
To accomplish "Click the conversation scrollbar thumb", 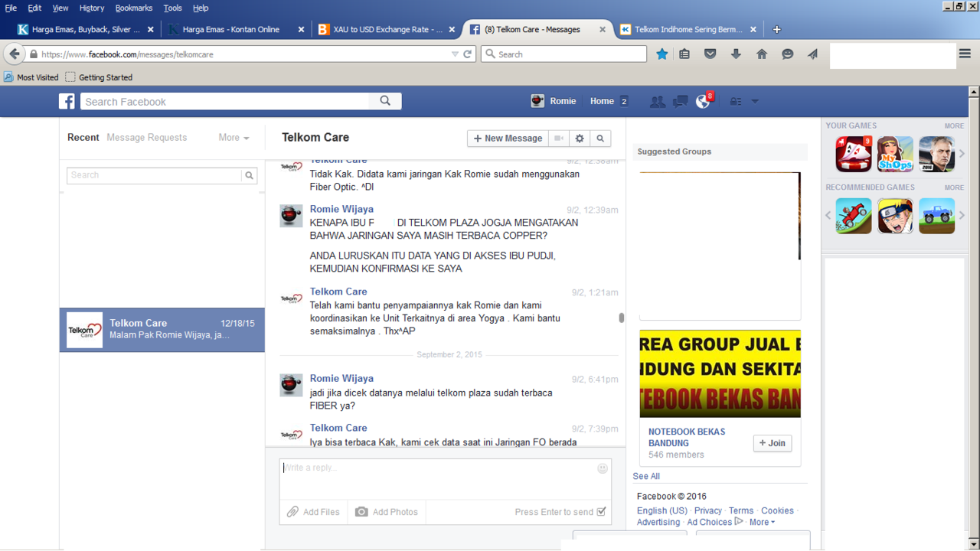I will 622,318.
